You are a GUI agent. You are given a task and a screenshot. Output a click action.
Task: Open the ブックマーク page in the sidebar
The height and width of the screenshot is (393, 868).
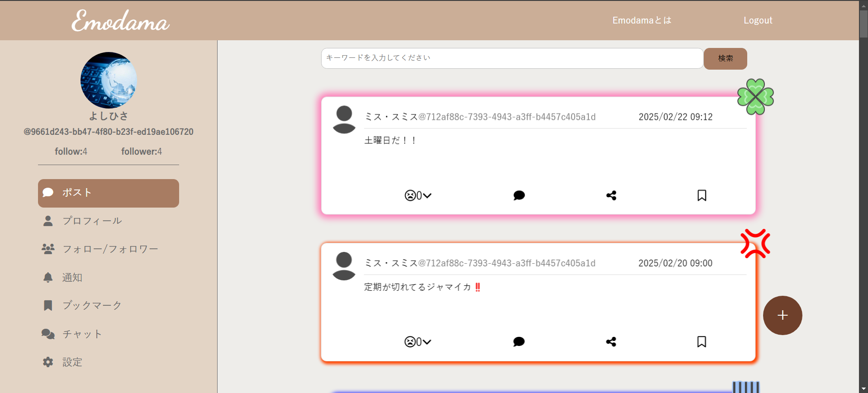point(92,305)
